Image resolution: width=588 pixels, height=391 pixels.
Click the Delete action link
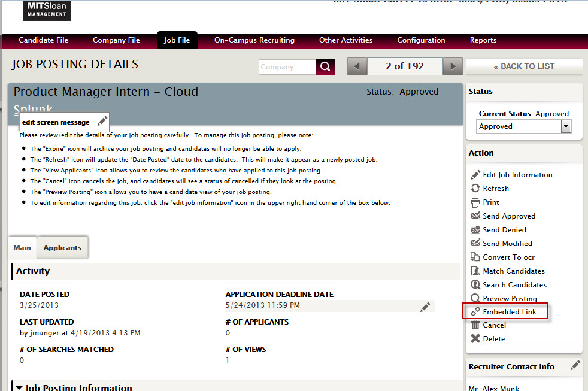click(x=493, y=339)
